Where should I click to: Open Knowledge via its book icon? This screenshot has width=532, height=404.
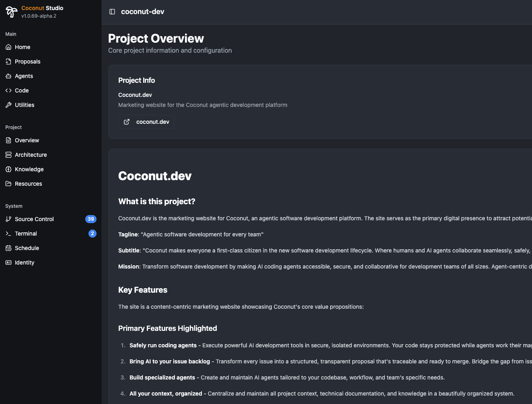coord(8,169)
